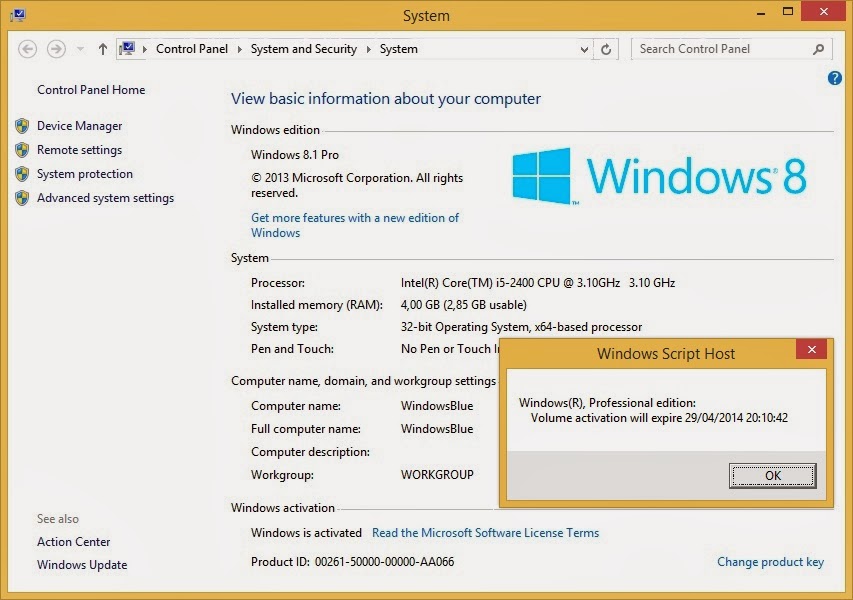Image resolution: width=853 pixels, height=600 pixels.
Task: Open System protection
Action: [x=85, y=174]
